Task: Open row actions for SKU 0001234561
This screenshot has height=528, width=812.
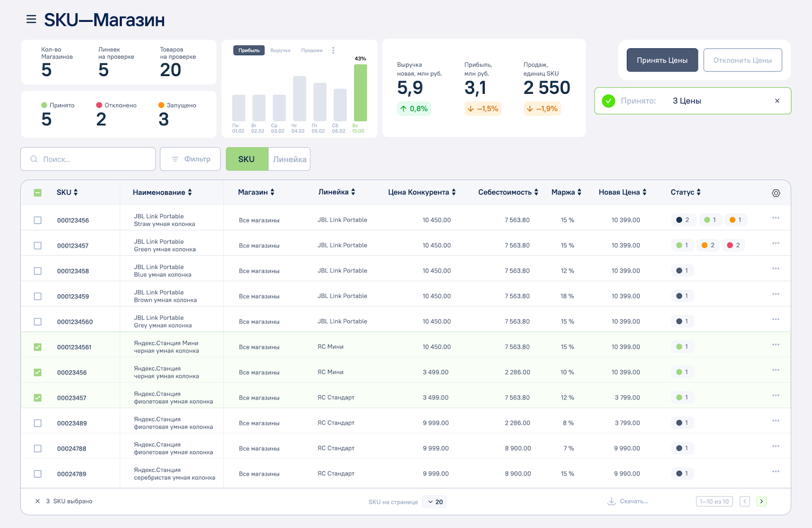Action: pyautogui.click(x=775, y=344)
